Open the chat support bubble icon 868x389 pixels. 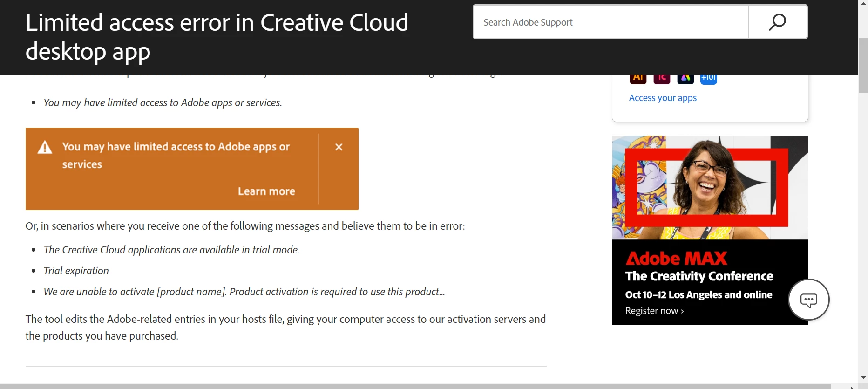point(809,300)
